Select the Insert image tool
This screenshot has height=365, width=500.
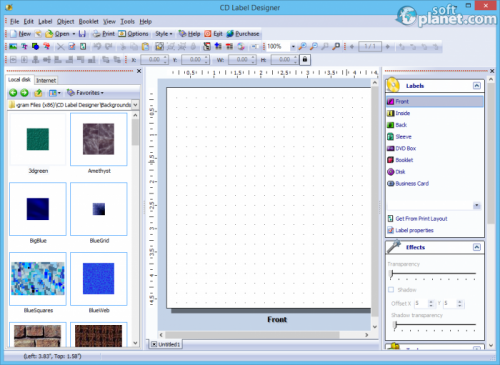(13, 46)
